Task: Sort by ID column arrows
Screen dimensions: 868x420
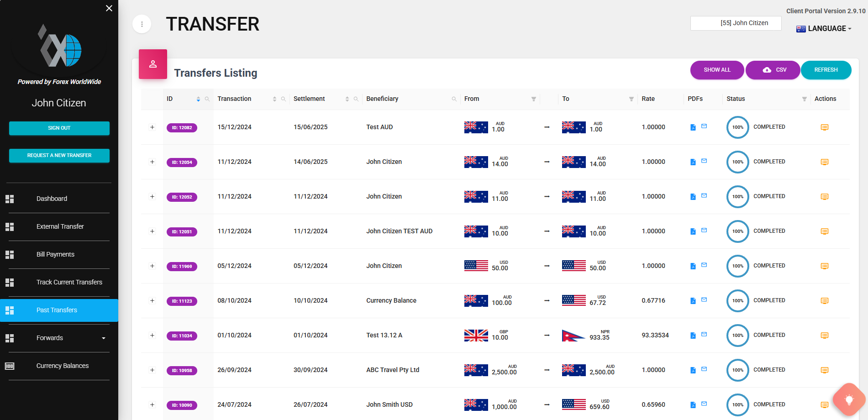Action: tap(198, 99)
